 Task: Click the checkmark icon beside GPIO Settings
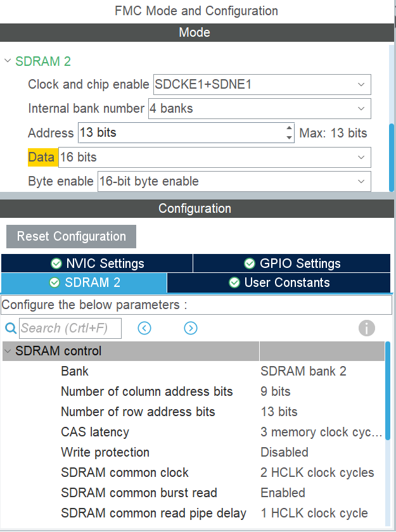coord(250,263)
